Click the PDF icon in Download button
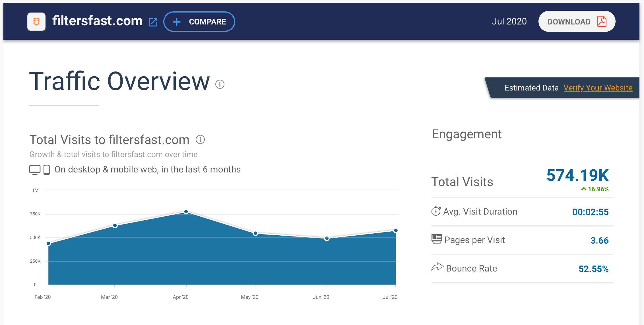 pyautogui.click(x=602, y=22)
